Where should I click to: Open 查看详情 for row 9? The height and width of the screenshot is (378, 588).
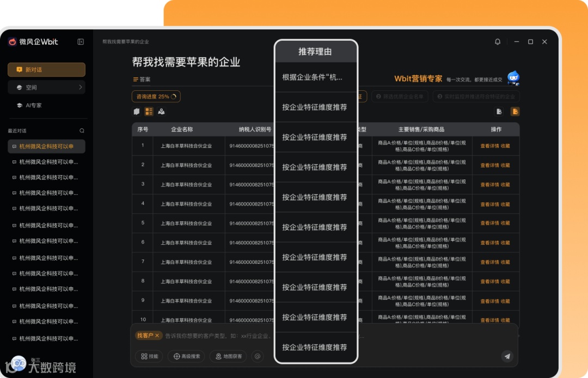[489, 301]
